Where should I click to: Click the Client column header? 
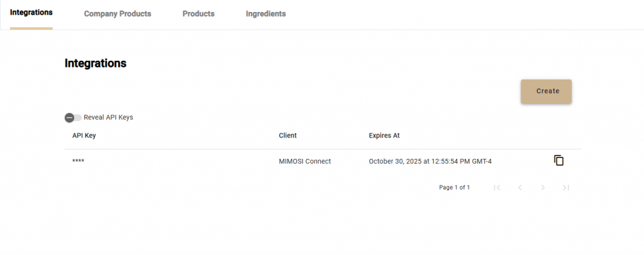(x=287, y=135)
